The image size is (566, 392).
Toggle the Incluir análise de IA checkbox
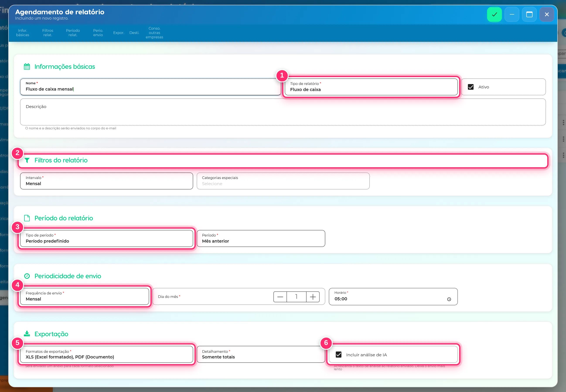pos(339,355)
